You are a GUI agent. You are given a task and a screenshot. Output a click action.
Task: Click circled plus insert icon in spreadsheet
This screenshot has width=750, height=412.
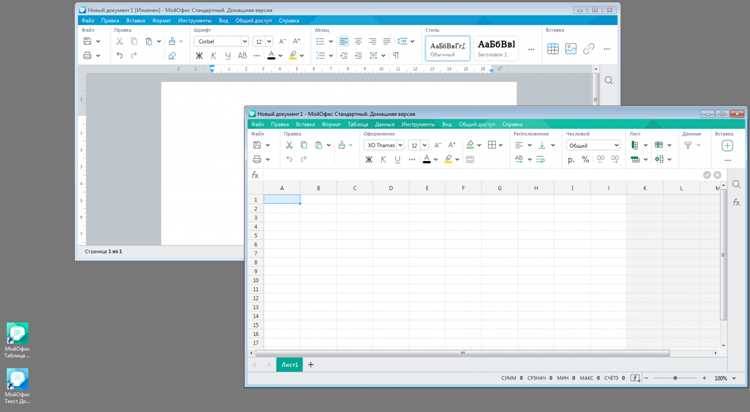coord(727,145)
